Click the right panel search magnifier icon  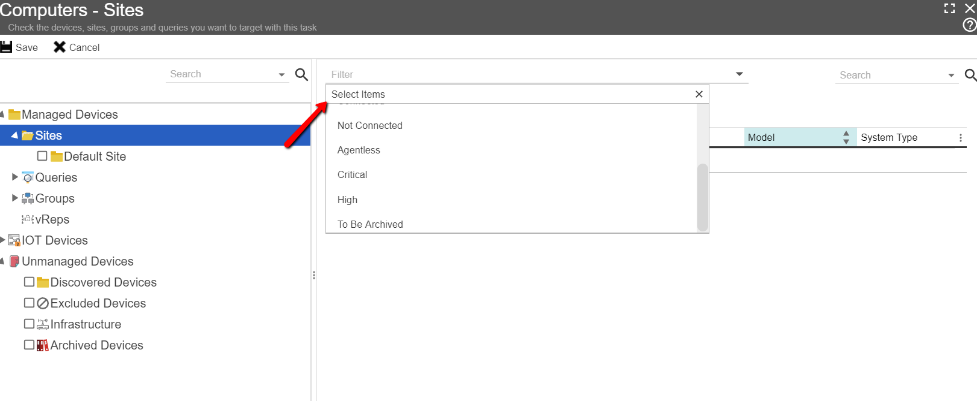point(971,75)
